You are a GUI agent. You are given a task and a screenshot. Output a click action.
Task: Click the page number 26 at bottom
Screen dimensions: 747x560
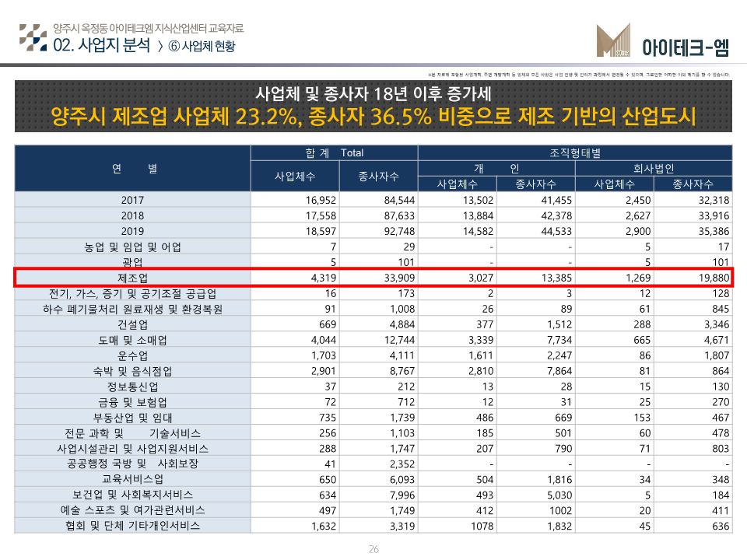tap(373, 550)
